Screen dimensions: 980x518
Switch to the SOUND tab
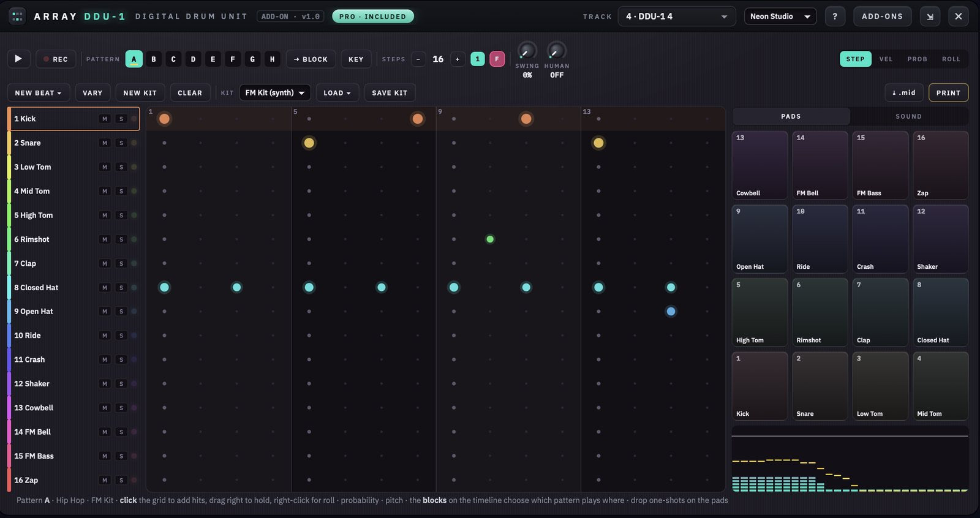pos(908,116)
